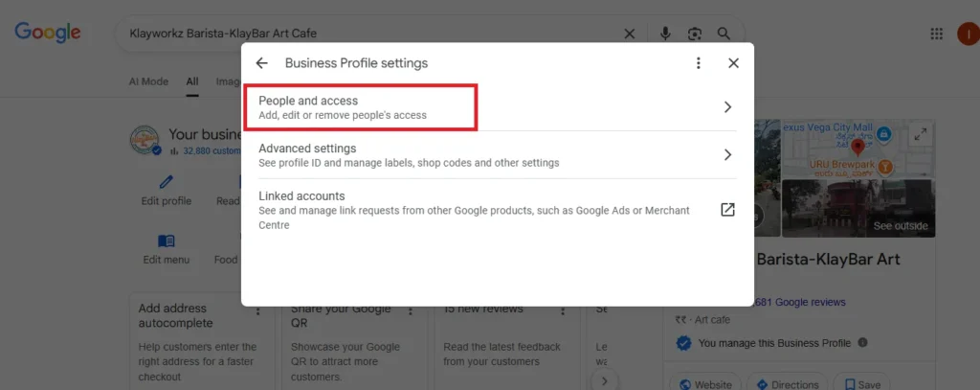Expand the People and access chevron
The image size is (980, 390).
click(727, 107)
